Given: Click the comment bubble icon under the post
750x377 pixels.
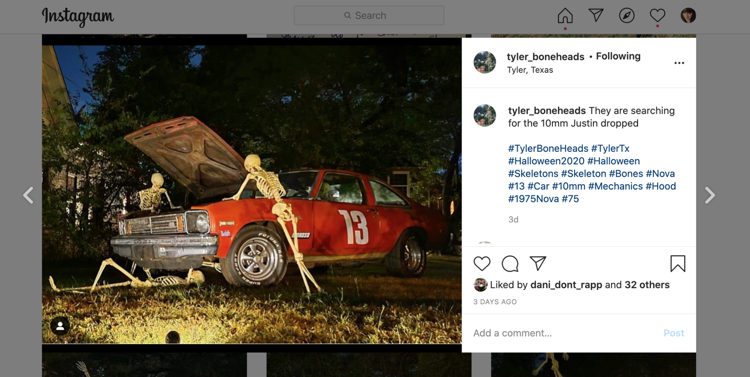Looking at the screenshot, I should (510, 264).
